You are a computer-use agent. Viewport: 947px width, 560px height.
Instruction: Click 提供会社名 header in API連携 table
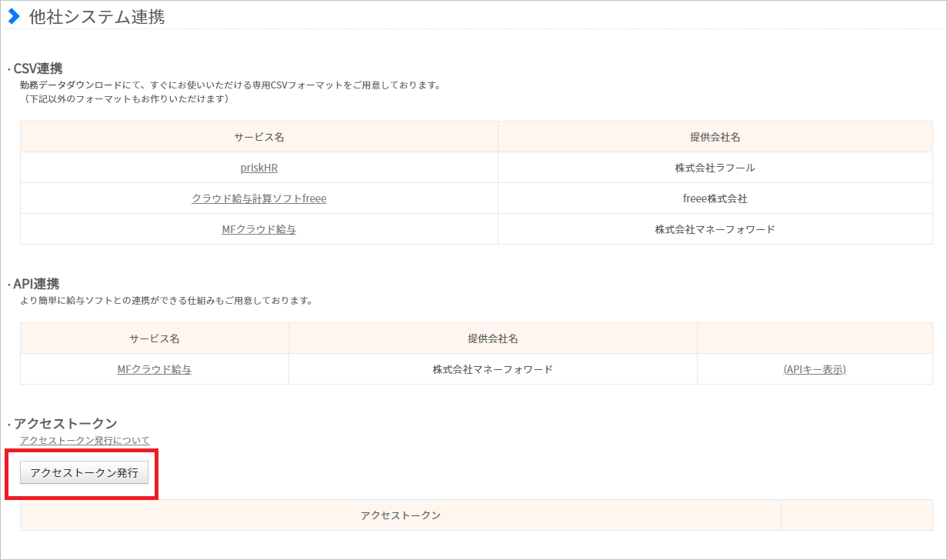(492, 338)
